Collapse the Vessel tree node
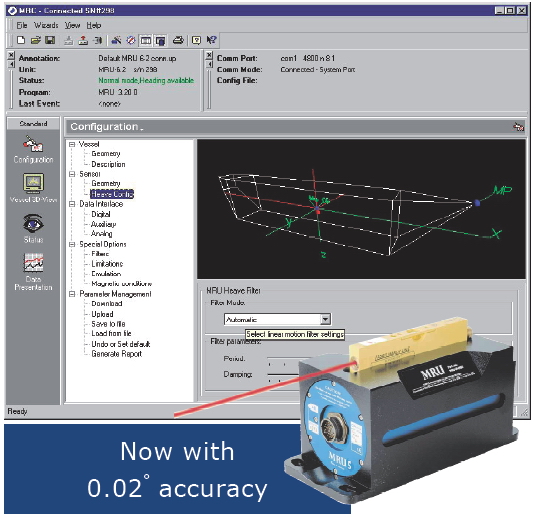Viewport: 539px width, 518px height. (x=72, y=144)
